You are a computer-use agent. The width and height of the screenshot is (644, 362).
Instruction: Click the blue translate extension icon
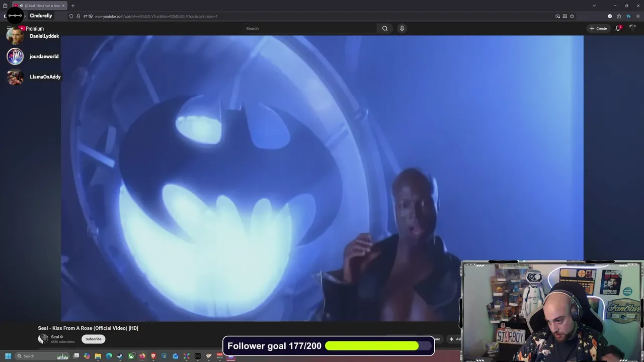pos(628,16)
